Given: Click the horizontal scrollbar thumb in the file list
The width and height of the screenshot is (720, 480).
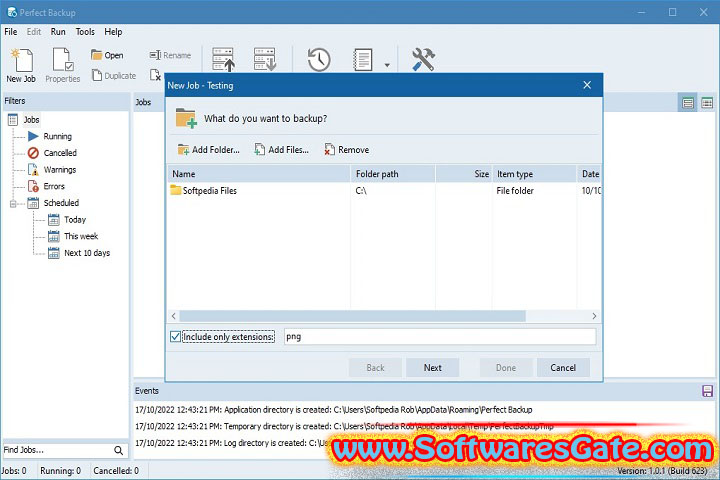Looking at the screenshot, I should [352, 316].
